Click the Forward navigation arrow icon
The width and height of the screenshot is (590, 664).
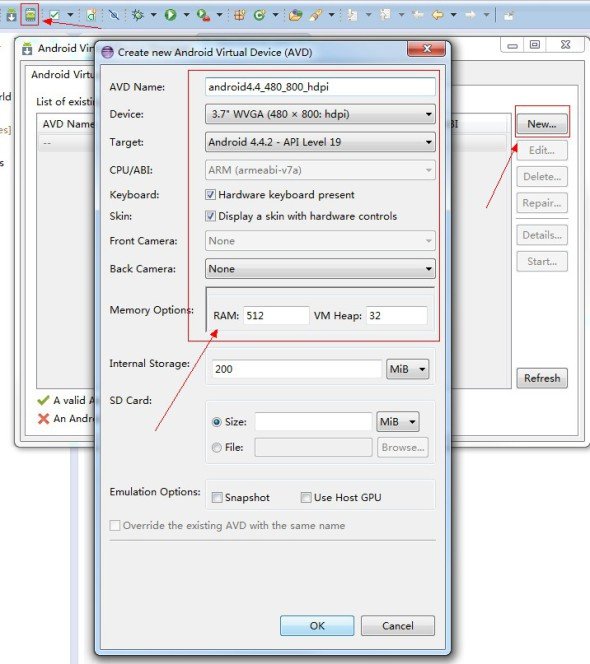[x=471, y=15]
